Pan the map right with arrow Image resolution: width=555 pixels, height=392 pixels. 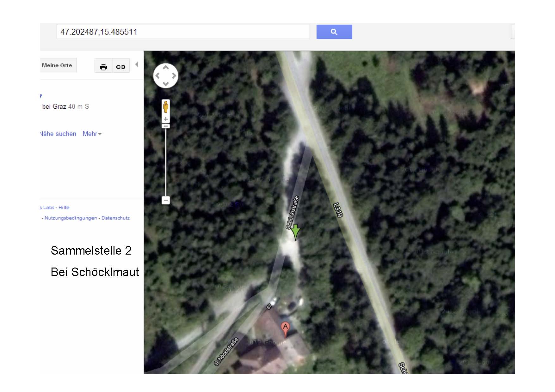(174, 76)
